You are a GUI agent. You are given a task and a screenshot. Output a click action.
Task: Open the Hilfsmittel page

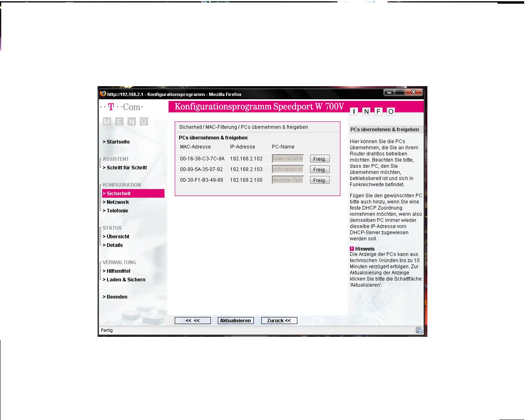pyautogui.click(x=116, y=271)
